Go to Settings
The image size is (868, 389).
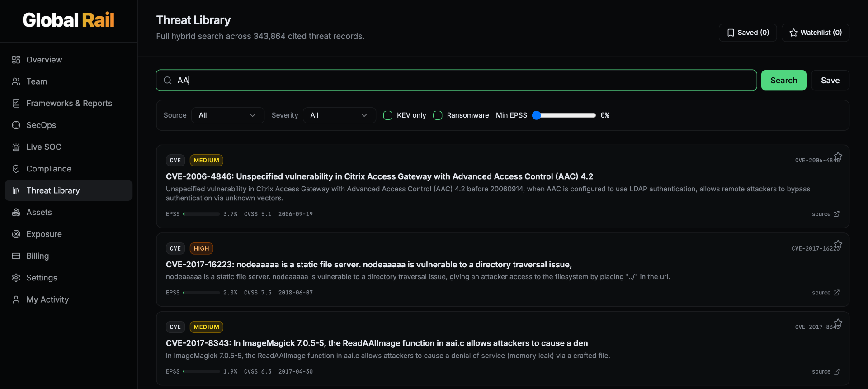[69, 278]
